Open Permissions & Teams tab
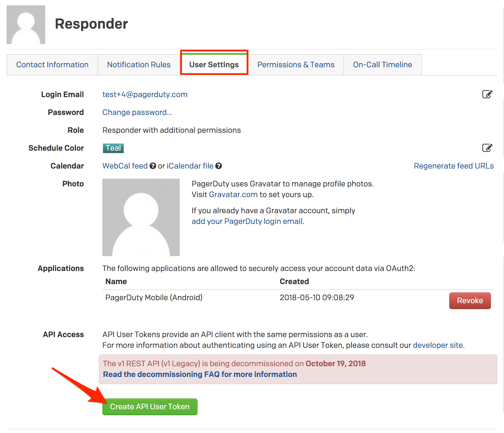The height and width of the screenshot is (433, 504). coord(296,65)
